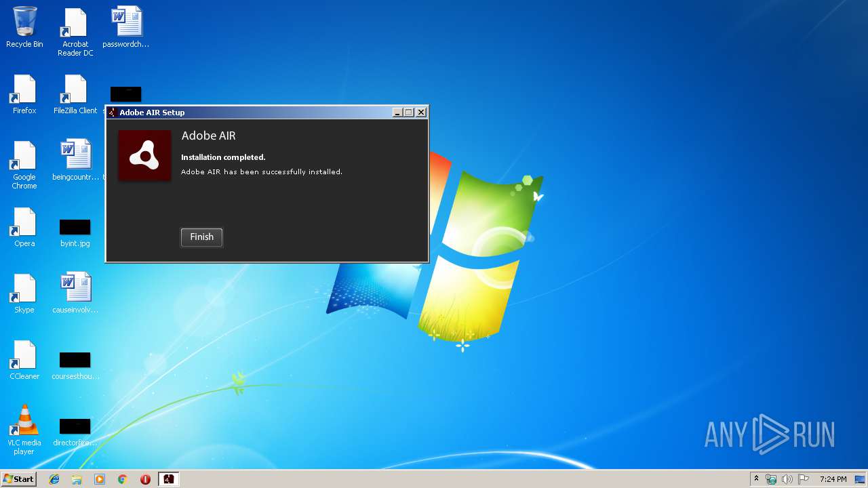
Task: Click the 7:24 PM clock
Action: 833,479
